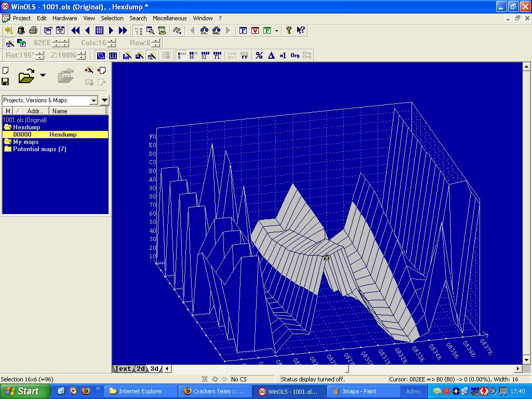This screenshot has width=532, height=399.
Task: Open the Miscellaneous menu
Action: [170, 18]
